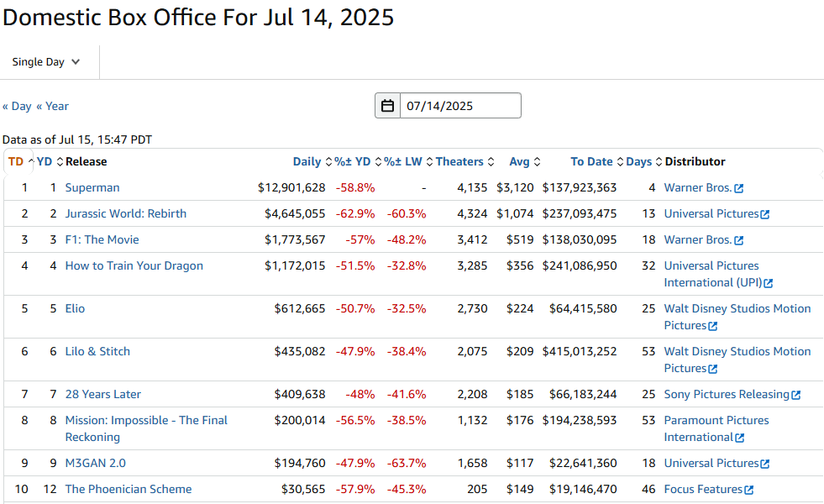The width and height of the screenshot is (824, 504).
Task: Select the $415,013,252 to-date value
Action: click(579, 351)
